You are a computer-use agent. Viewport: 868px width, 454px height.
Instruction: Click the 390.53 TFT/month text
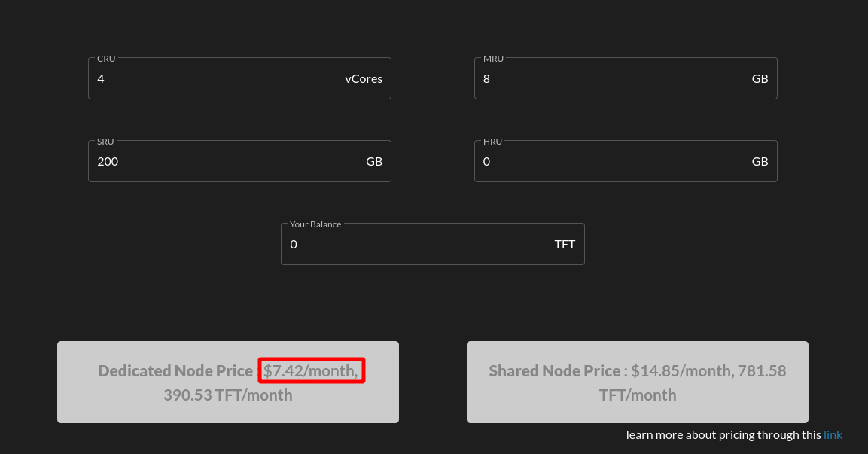pyautogui.click(x=227, y=394)
